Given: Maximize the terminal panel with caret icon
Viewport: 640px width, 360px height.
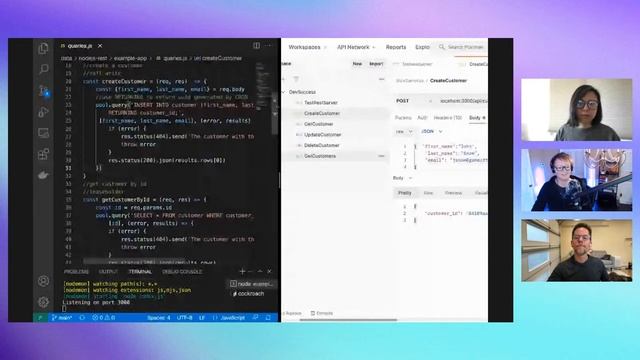Looking at the screenshot, I should coord(260,271).
